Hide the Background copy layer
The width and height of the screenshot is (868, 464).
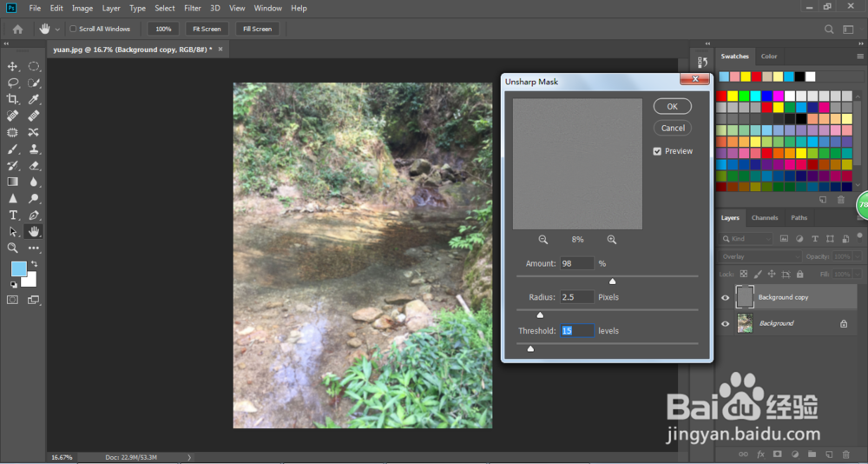(725, 298)
